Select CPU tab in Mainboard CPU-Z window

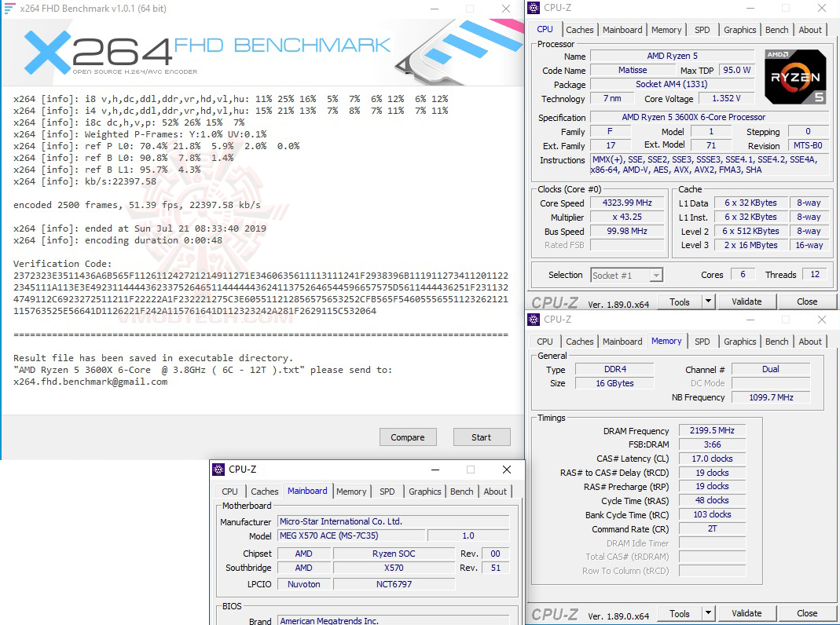[229, 492]
